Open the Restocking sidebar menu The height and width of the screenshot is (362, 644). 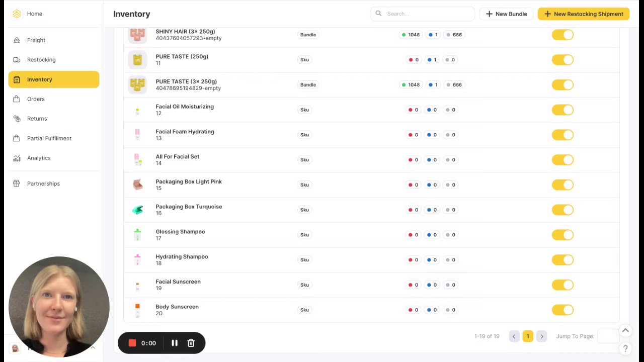(41, 60)
